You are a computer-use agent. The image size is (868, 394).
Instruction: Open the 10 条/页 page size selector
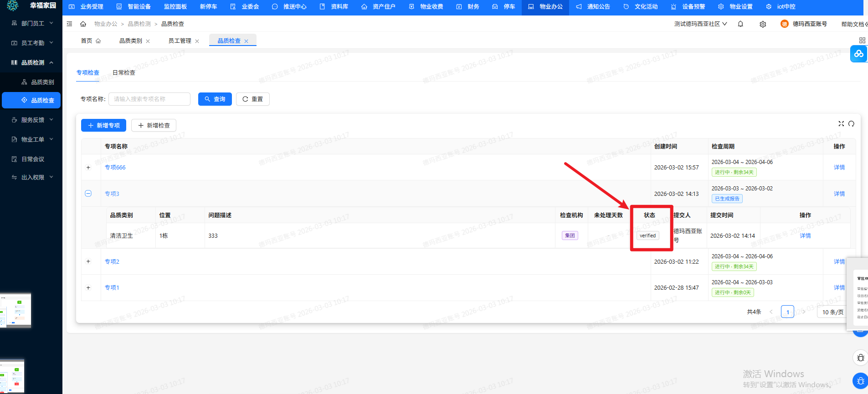point(832,312)
